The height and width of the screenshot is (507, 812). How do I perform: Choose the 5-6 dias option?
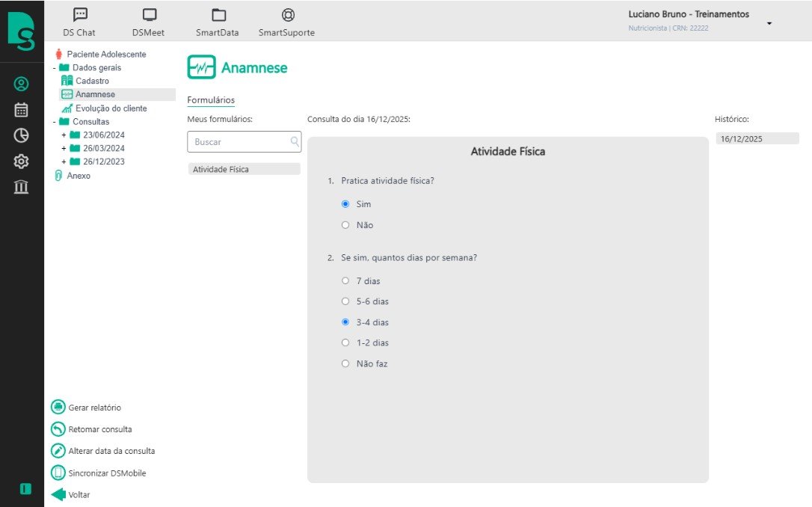pos(345,301)
